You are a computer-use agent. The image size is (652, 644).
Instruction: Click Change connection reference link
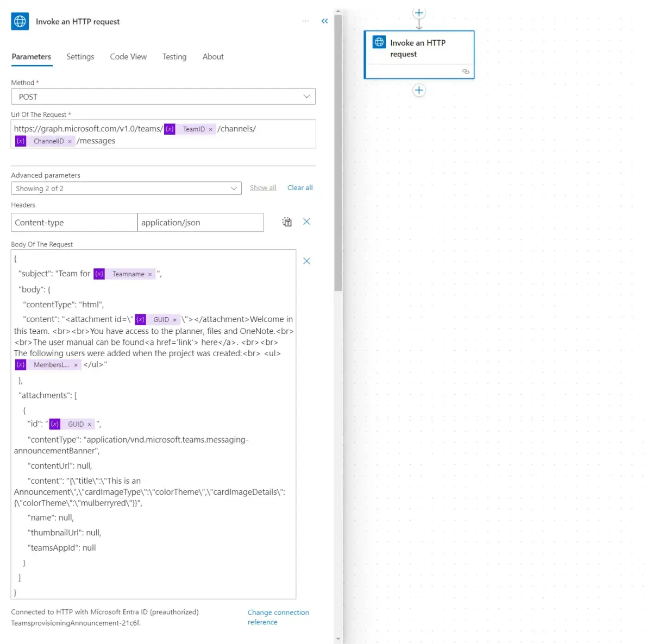(278, 617)
